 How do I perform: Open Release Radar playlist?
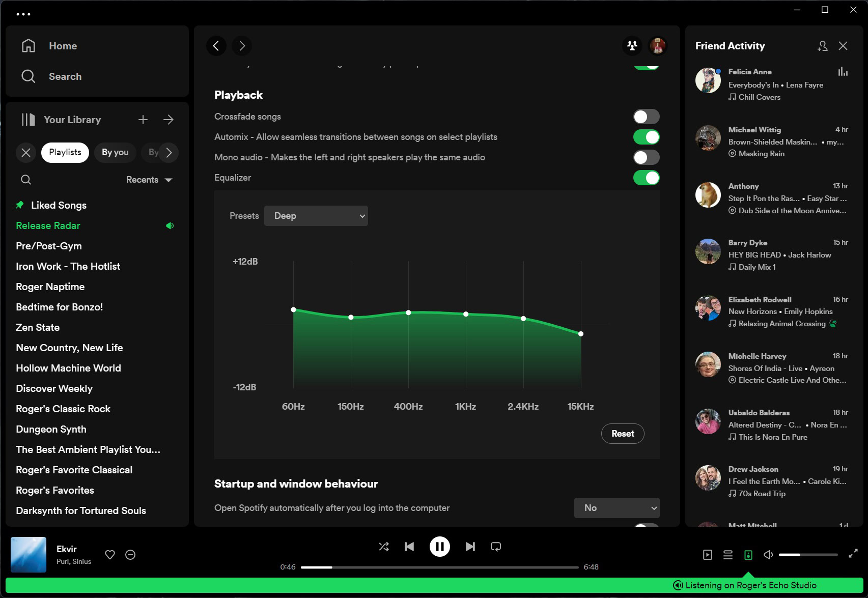pos(48,225)
